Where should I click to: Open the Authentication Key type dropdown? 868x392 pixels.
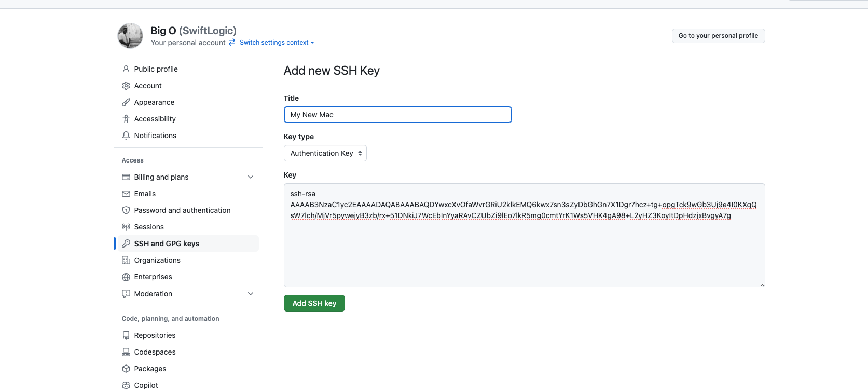click(x=325, y=153)
